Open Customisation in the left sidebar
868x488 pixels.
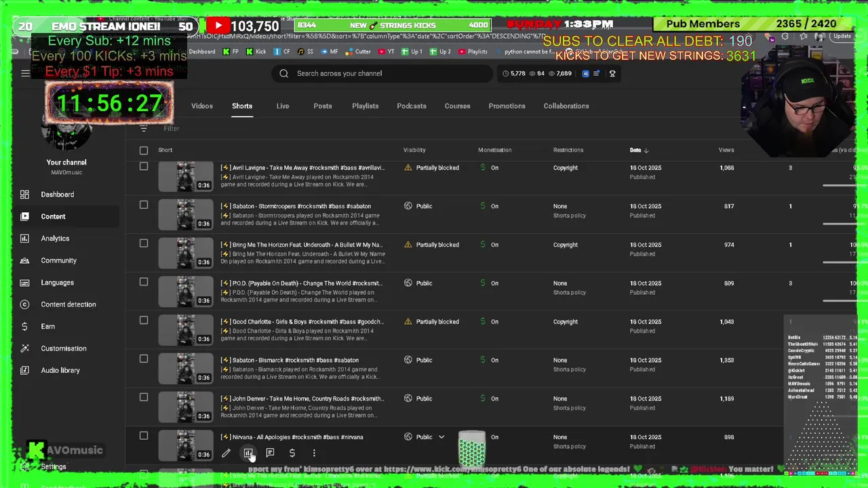(x=63, y=348)
